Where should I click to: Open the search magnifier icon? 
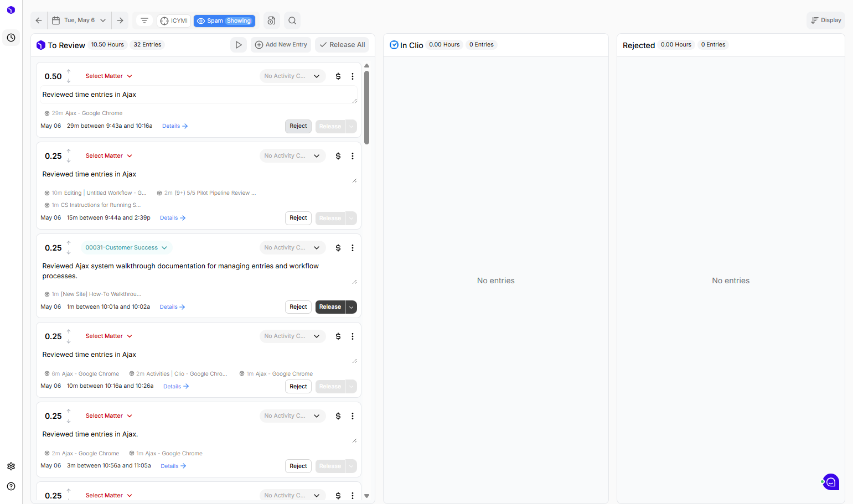[292, 20]
